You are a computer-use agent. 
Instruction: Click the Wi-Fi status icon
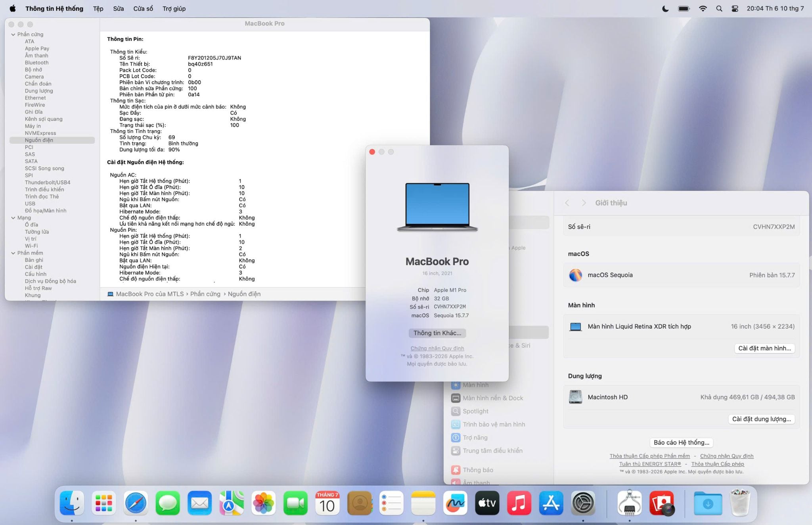click(703, 8)
